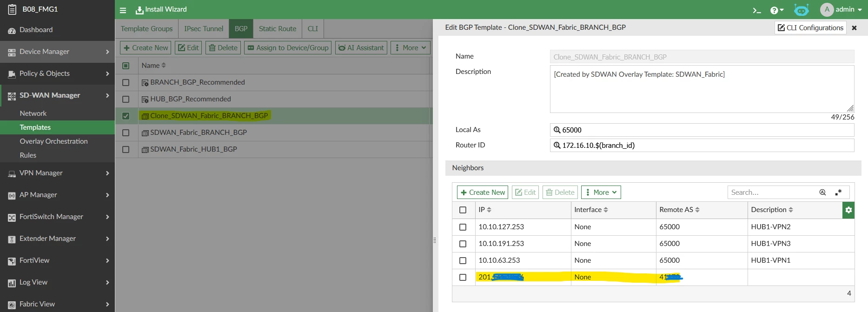Click Create New in the template toolbar
This screenshot has height=312, width=868.
[x=146, y=48]
